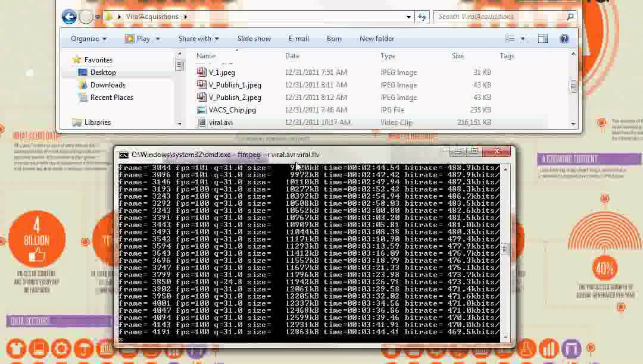The image size is (643, 364).
Task: Click the VACS_Chip.jpg file icon
Action: tap(201, 109)
